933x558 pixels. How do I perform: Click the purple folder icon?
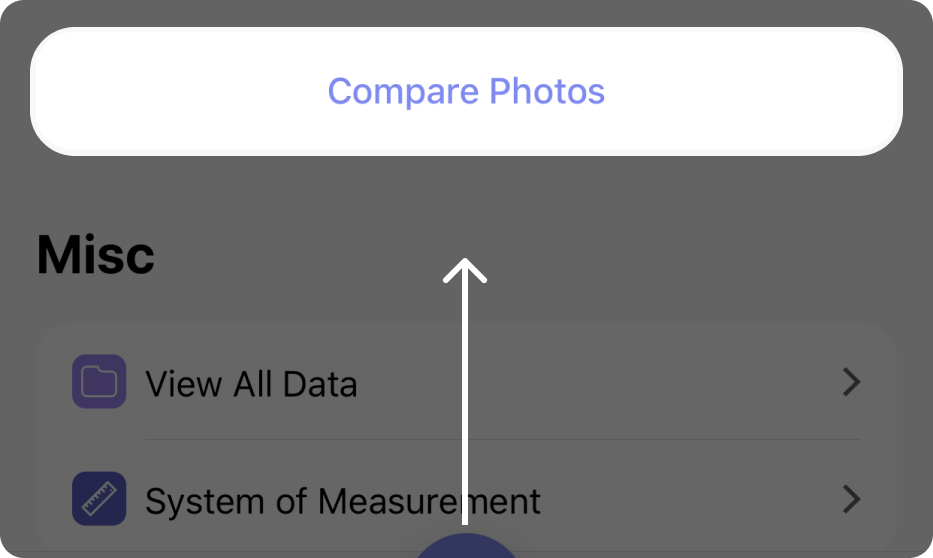[x=99, y=382]
